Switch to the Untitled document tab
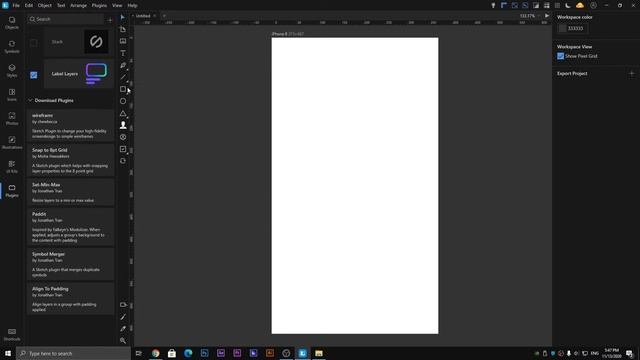Image resolution: width=640 pixels, height=360 pixels. coord(143,16)
